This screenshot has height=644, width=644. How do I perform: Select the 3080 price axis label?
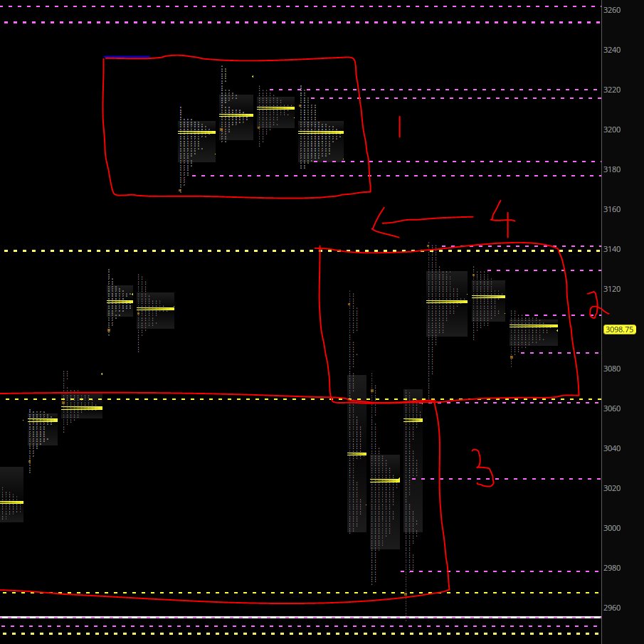point(611,369)
